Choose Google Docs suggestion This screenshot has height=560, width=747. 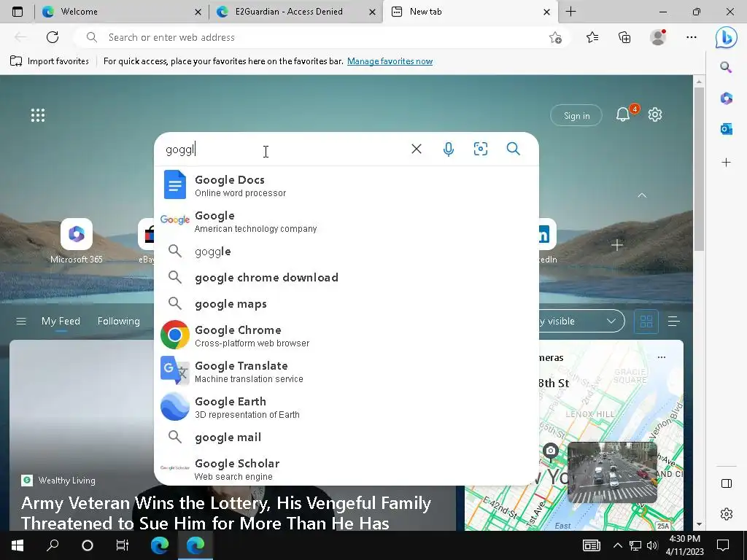click(347, 184)
